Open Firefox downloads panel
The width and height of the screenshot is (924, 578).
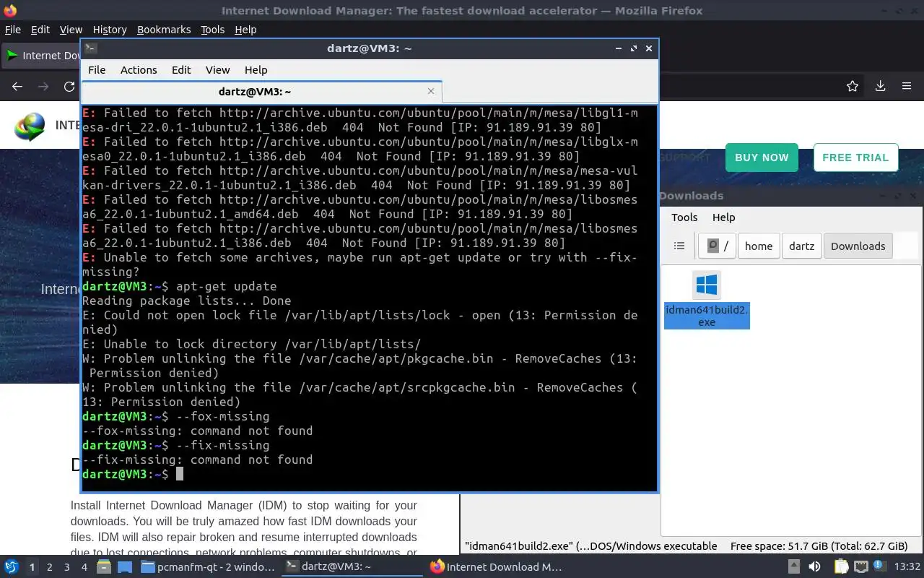point(880,87)
